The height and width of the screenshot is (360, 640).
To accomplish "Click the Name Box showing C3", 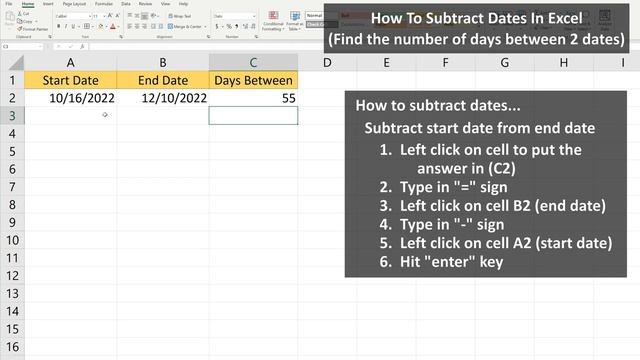I will (22, 47).
